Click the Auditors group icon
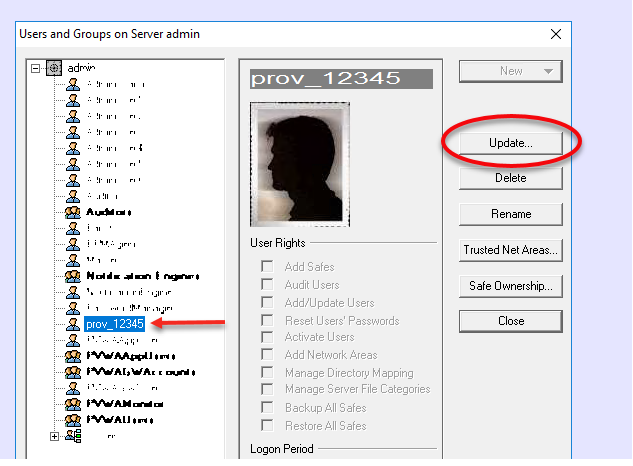 point(73,212)
